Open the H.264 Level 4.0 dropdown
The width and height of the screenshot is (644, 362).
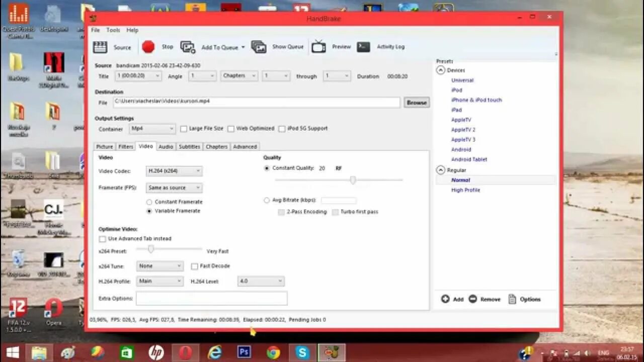(261, 281)
